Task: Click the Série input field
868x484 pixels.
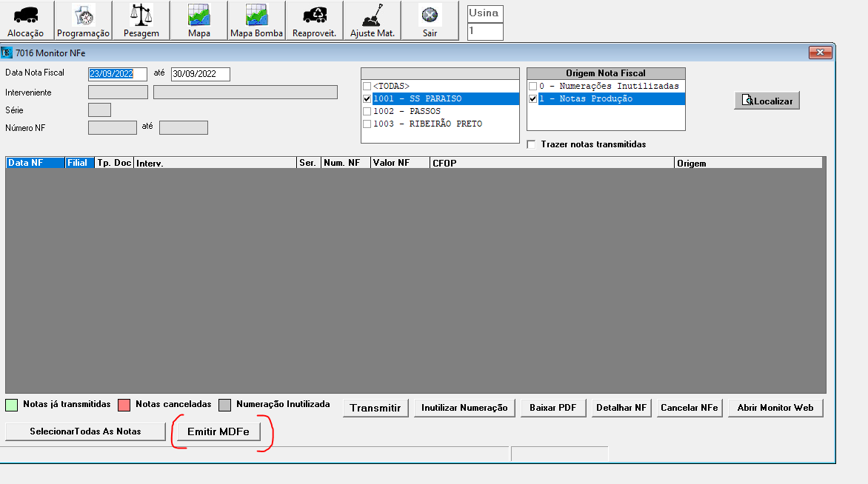Action: coord(100,110)
